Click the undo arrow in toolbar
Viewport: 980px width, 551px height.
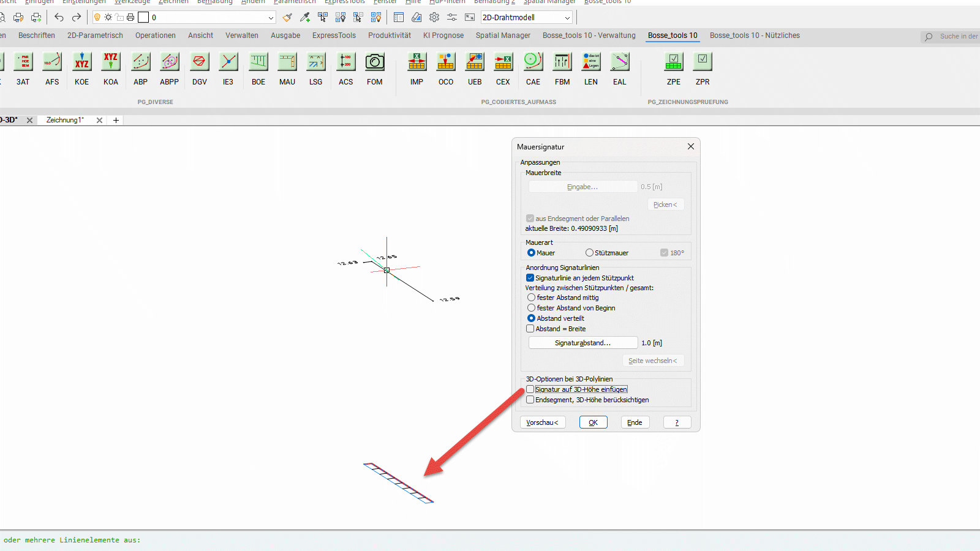[x=59, y=17]
